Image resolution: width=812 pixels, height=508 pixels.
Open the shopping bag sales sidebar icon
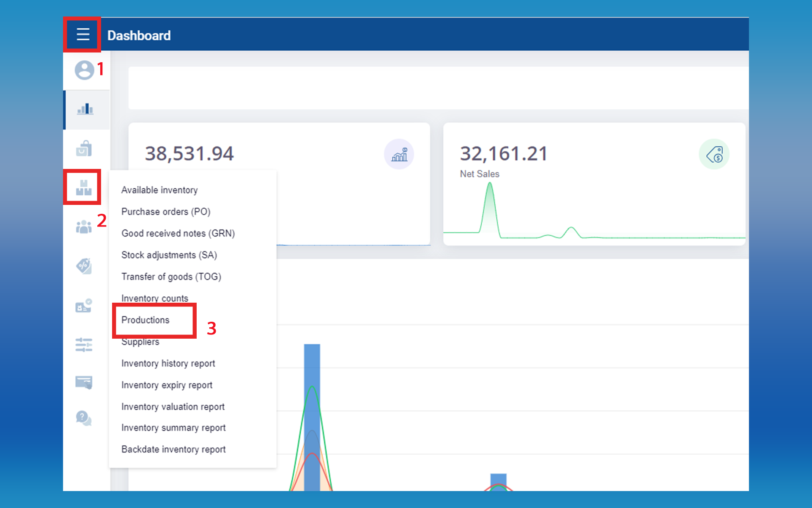(x=84, y=149)
